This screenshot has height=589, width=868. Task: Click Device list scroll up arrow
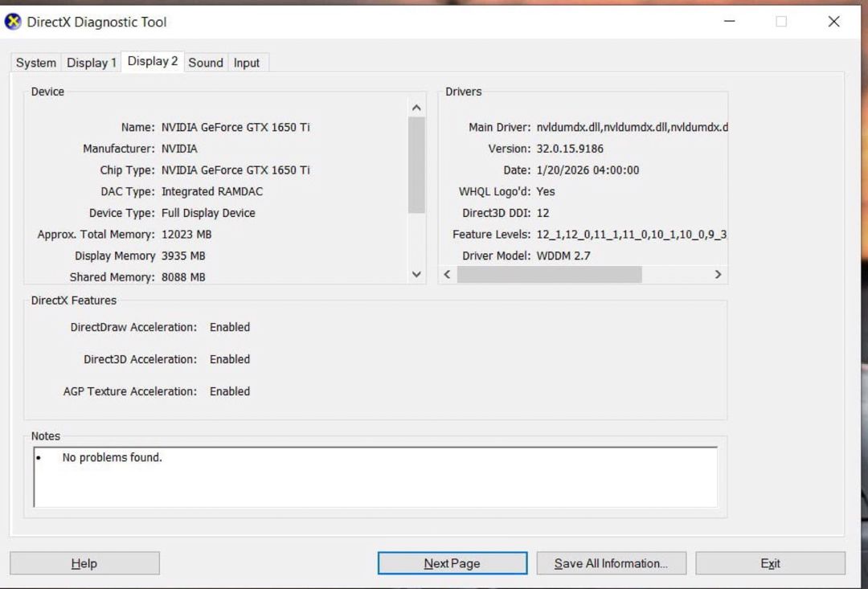[417, 108]
